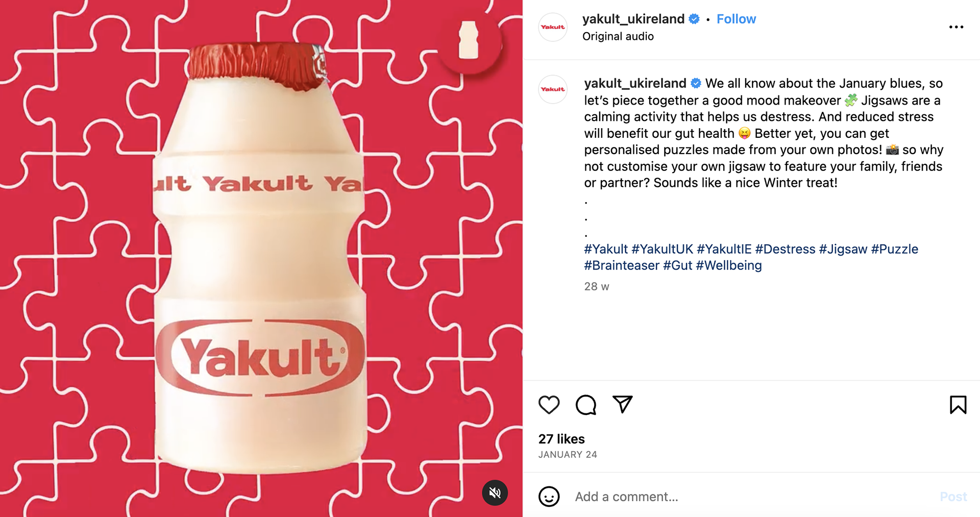The height and width of the screenshot is (517, 980).
Task: Click the Original audio link
Action: (x=618, y=36)
